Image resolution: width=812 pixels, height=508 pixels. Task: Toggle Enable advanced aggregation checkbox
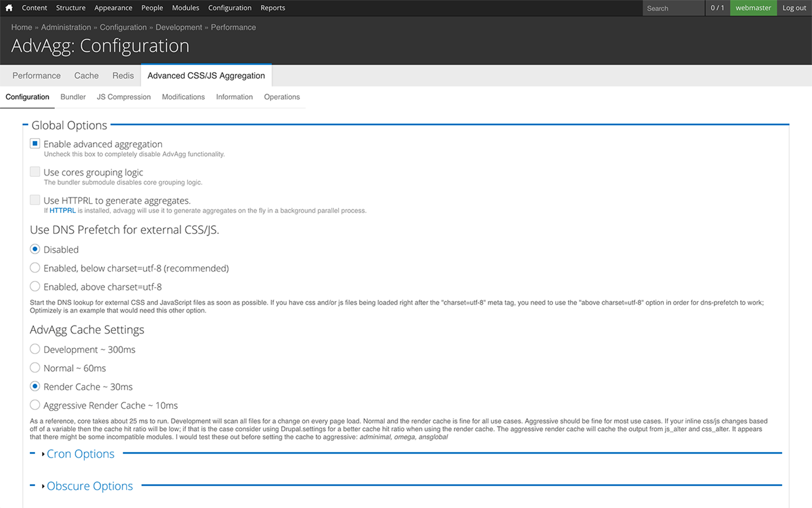point(35,144)
